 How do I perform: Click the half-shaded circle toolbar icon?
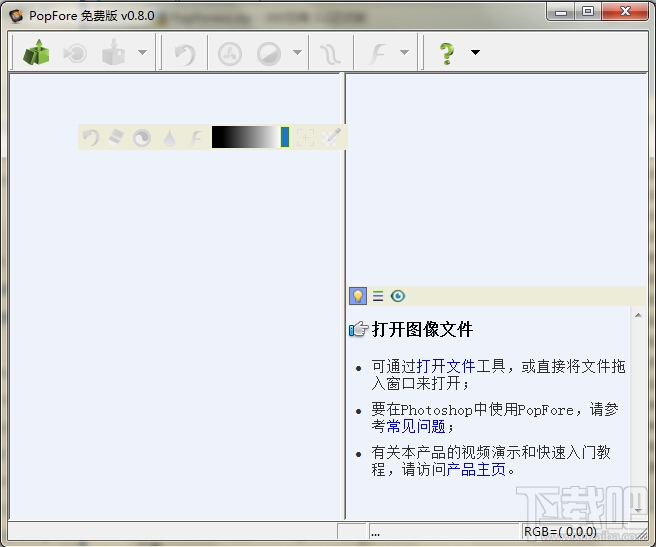pyautogui.click(x=269, y=54)
